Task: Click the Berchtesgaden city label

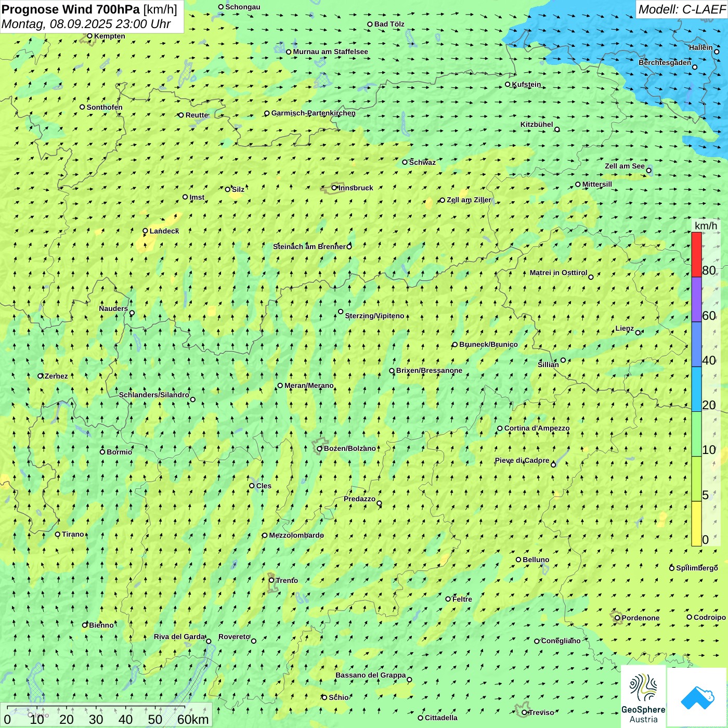Action: [x=665, y=62]
